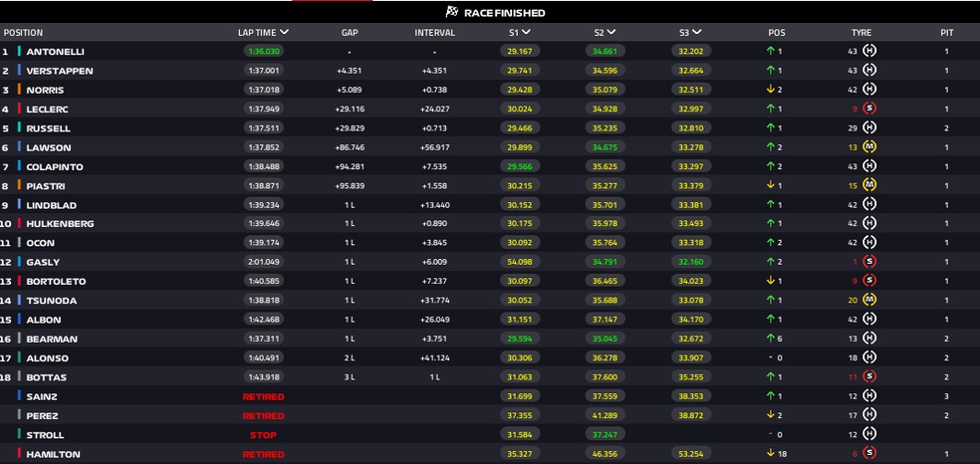Viewport: 980px width, 464px height.
Task: Click the GAP column header
Action: click(x=350, y=33)
